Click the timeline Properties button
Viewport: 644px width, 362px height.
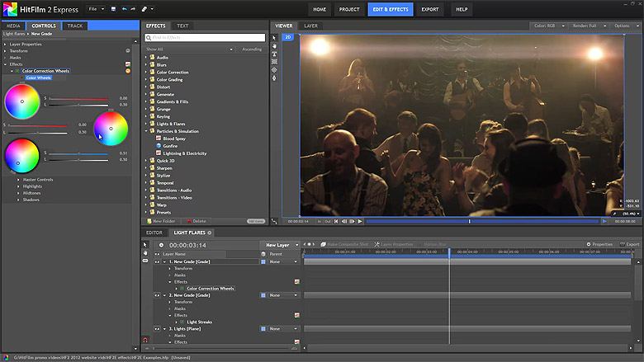point(599,244)
